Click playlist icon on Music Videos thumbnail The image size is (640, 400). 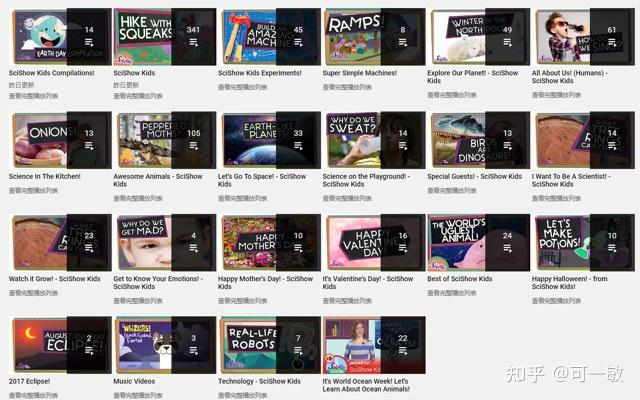click(x=193, y=351)
